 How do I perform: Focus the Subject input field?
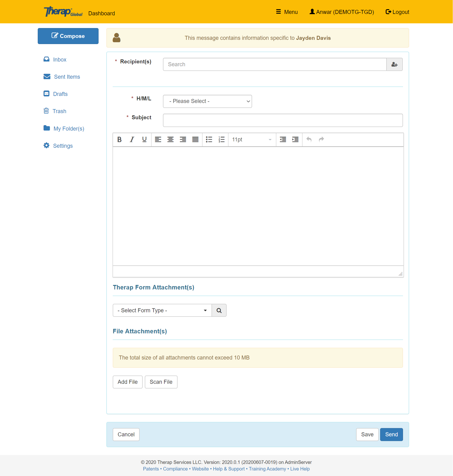(x=283, y=120)
